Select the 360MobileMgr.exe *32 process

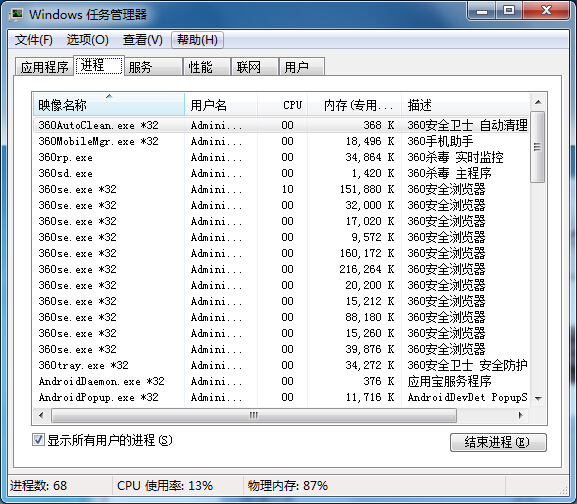tap(281, 141)
